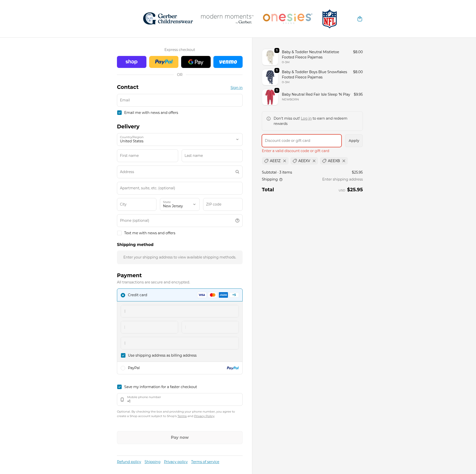Click the Sign in link
The width and height of the screenshot is (476, 474).
pyautogui.click(x=236, y=88)
